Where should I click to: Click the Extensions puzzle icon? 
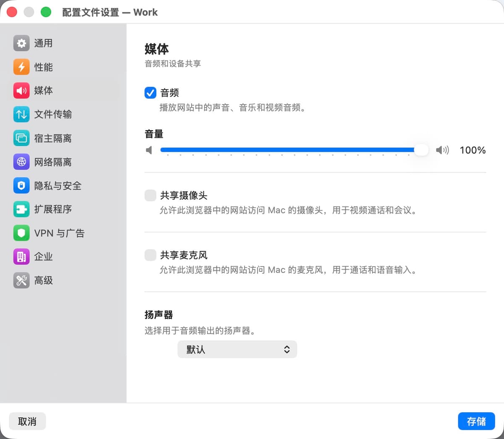point(21,209)
